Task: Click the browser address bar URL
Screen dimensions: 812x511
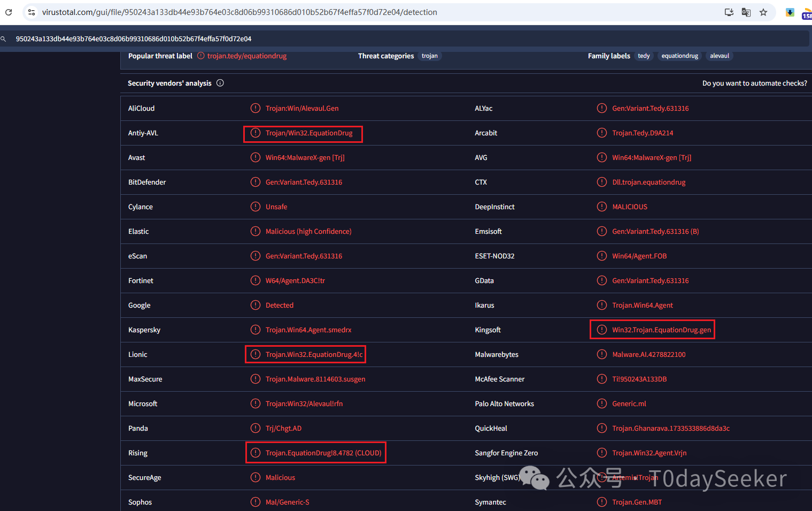Action: click(239, 12)
